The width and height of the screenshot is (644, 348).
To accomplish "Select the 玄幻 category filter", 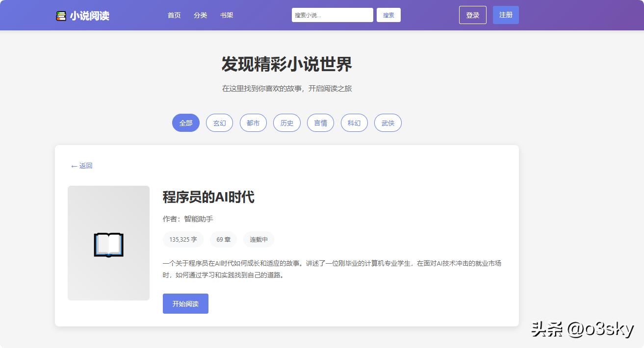I will click(219, 123).
